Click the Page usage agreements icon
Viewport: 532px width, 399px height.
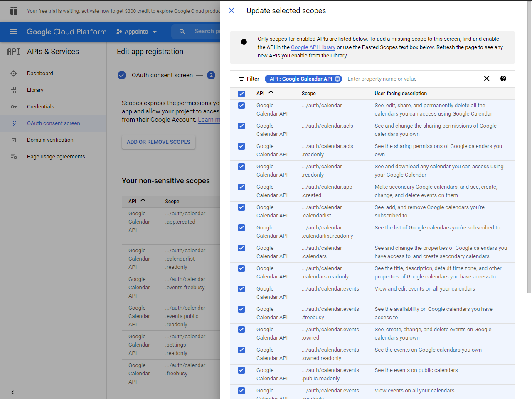14,157
